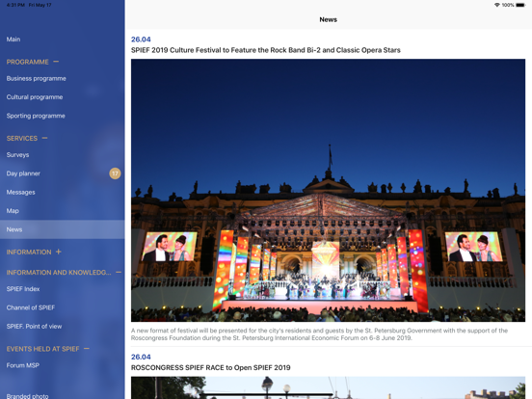Screen dimensions: 532x399
Task: Open the festival stage concert photo
Action: pos(328,190)
